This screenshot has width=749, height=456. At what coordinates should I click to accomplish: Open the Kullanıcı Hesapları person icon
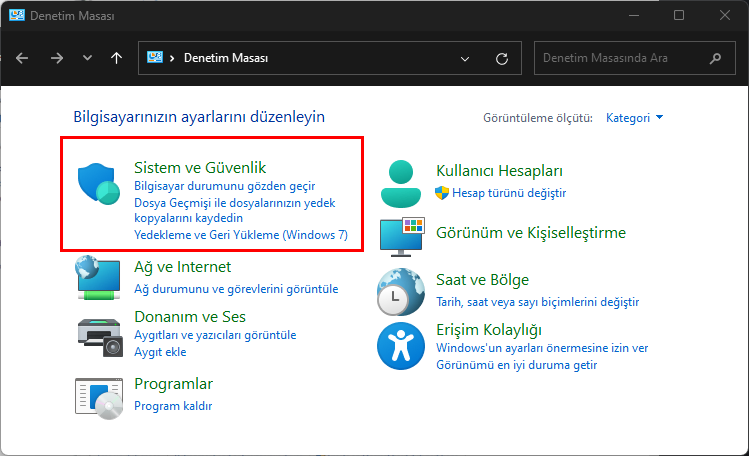click(401, 184)
